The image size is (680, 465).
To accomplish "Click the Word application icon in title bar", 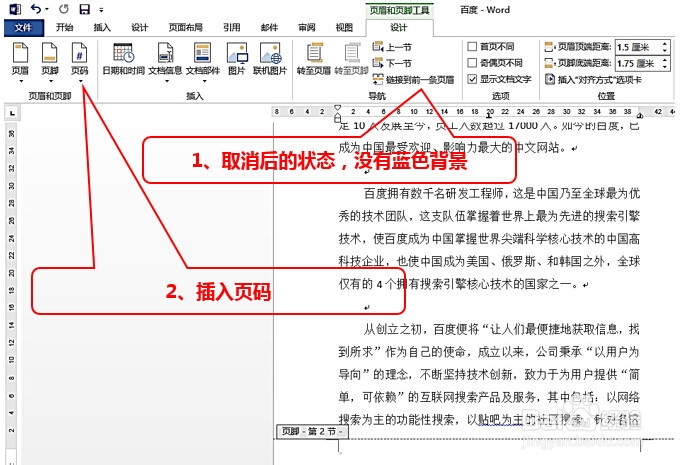I will point(15,9).
